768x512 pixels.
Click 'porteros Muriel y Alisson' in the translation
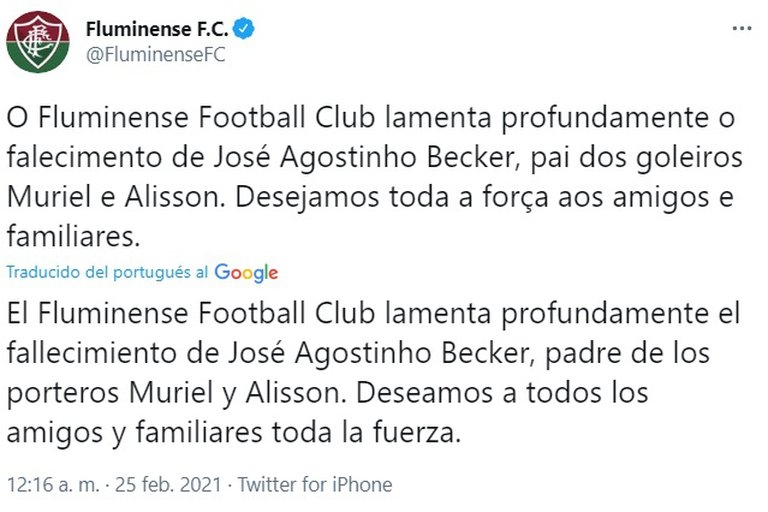[172, 393]
